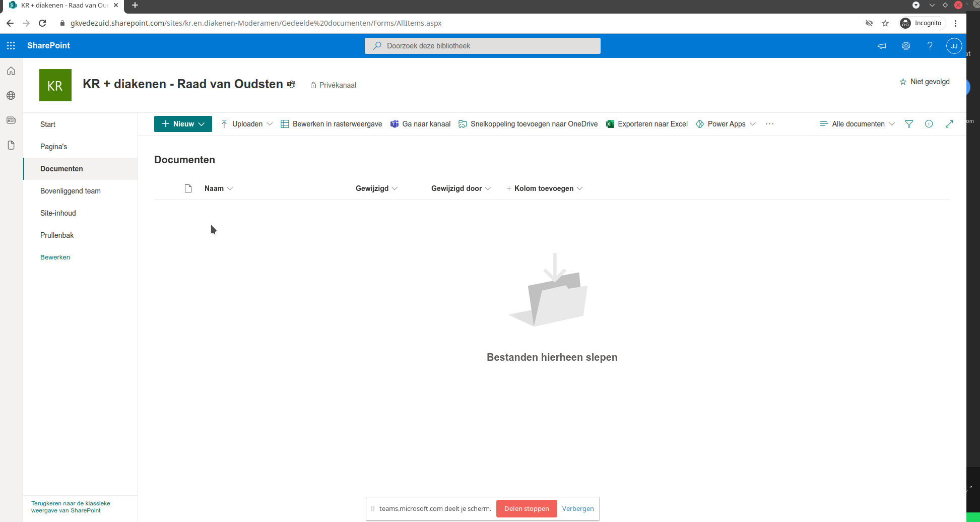Image resolution: width=980 pixels, height=522 pixels.
Task: Expand content with the full-screen arrow icon
Action: [949, 124]
